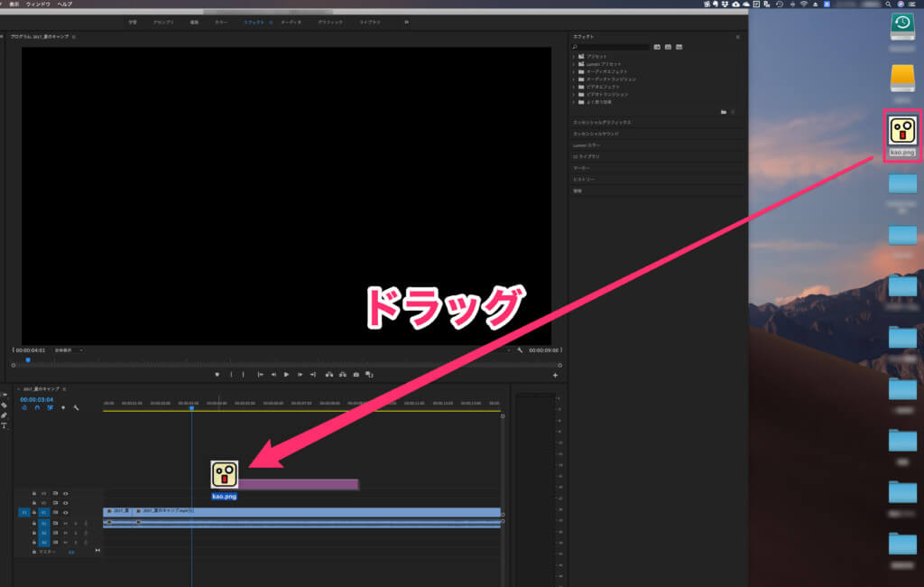Click the new custom bin folder icon
Screen dimensions: 924x587
pyautogui.click(x=723, y=112)
